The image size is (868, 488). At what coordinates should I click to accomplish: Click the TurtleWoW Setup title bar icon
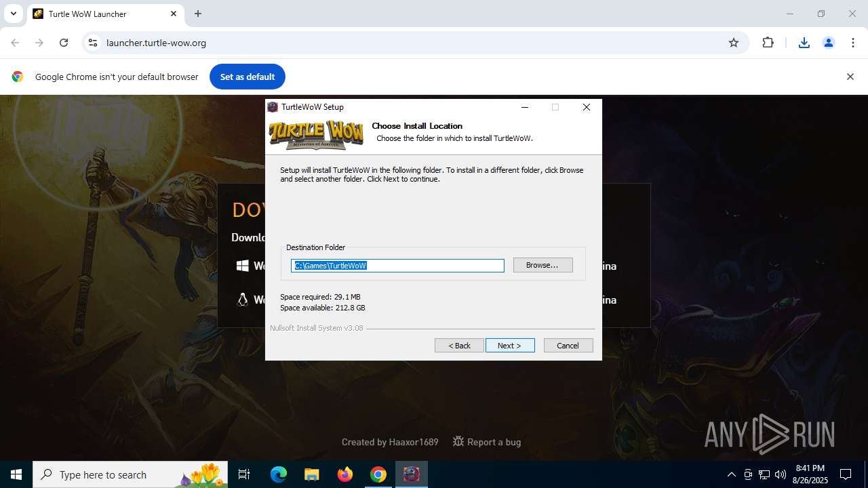point(273,107)
